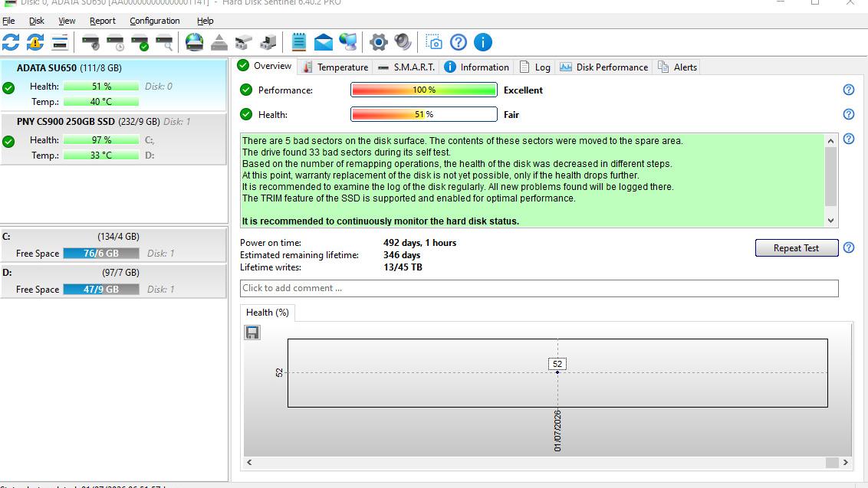Click the blue info circle toolbar icon
The image size is (868, 488).
(x=483, y=42)
